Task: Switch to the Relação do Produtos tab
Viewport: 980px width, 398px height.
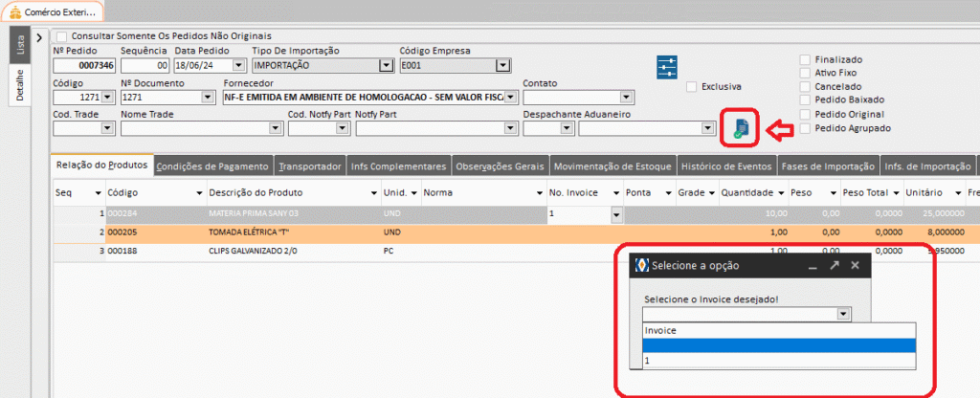Action: click(x=101, y=166)
